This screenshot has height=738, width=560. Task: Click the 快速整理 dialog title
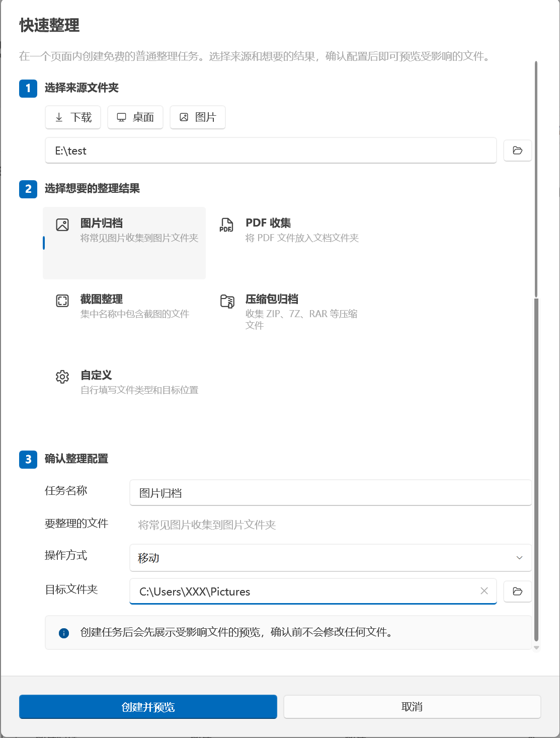tap(49, 25)
